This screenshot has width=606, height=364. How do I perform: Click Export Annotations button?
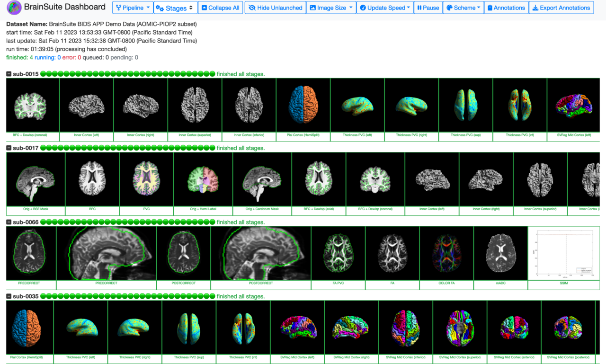coord(561,8)
